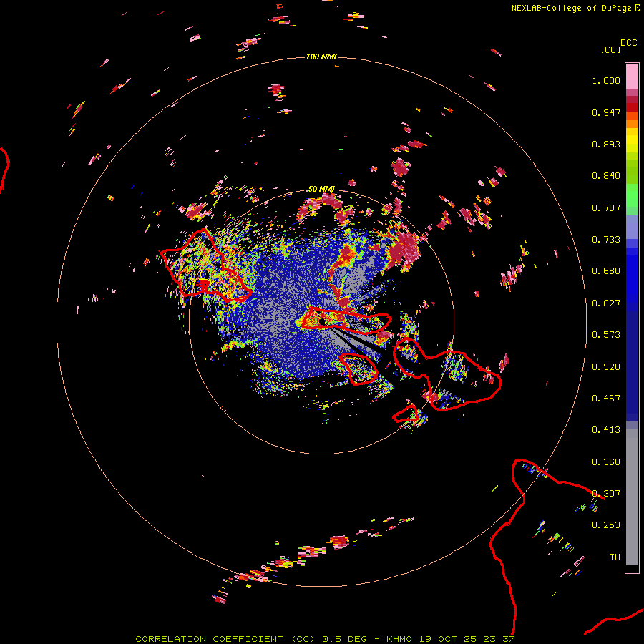Click the 0.947 value on the color scale

pos(606,112)
